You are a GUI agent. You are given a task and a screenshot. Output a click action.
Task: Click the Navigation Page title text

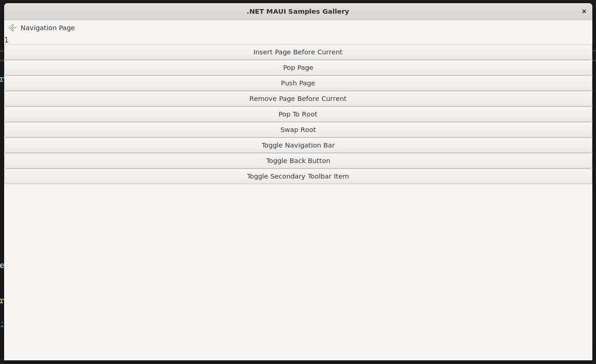coord(47,28)
